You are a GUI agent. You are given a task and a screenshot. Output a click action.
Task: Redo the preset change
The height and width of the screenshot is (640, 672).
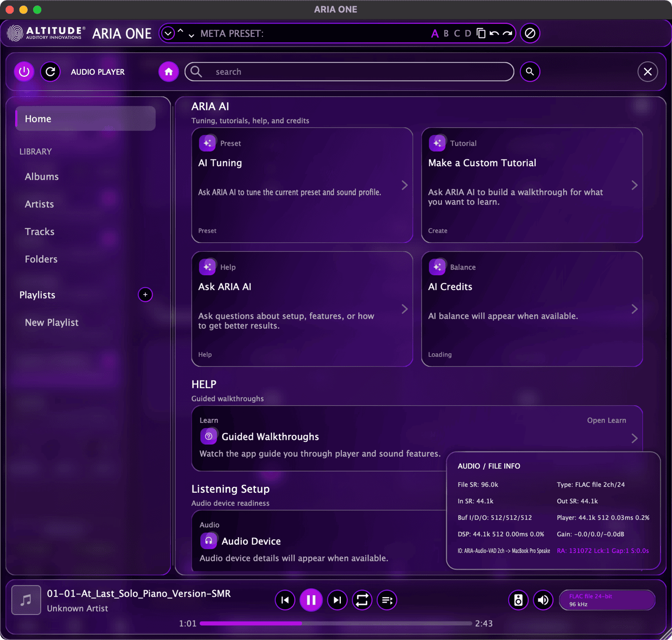click(507, 34)
